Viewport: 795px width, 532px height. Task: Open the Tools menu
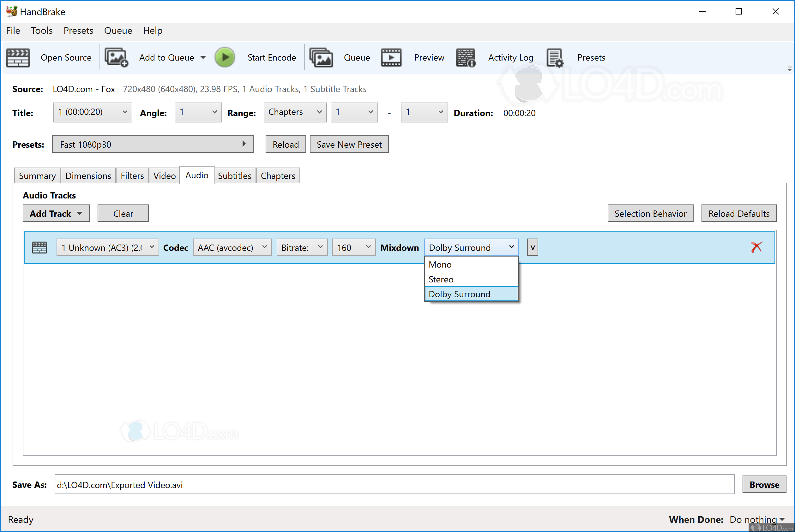click(x=41, y=31)
